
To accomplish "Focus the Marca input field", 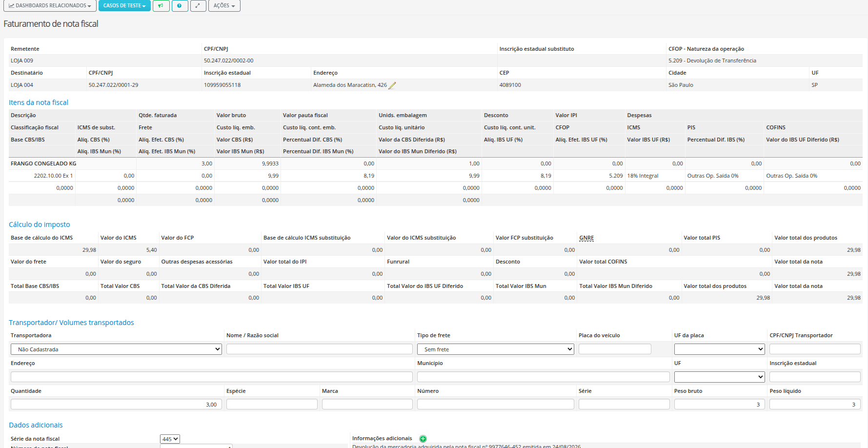I will (367, 405).
